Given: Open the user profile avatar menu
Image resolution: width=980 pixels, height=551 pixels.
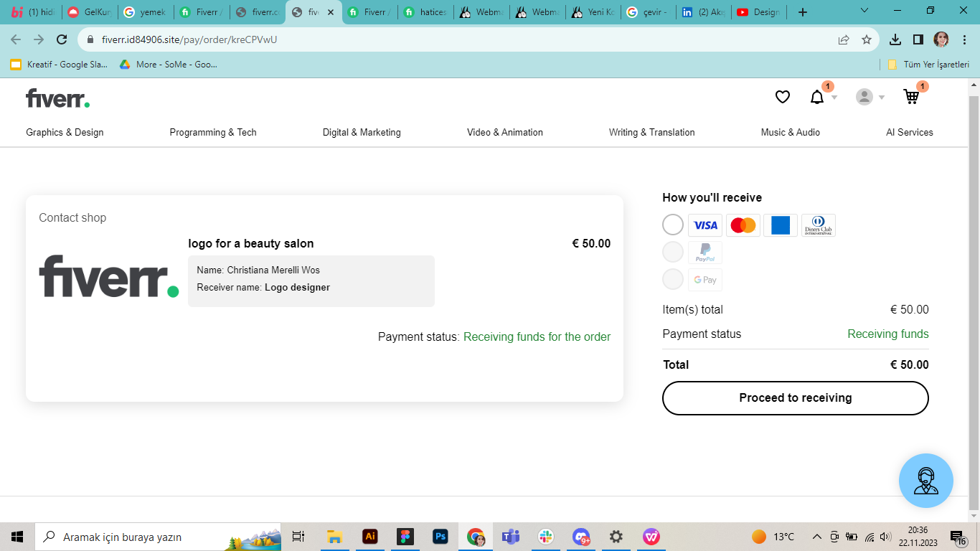Looking at the screenshot, I should click(864, 97).
